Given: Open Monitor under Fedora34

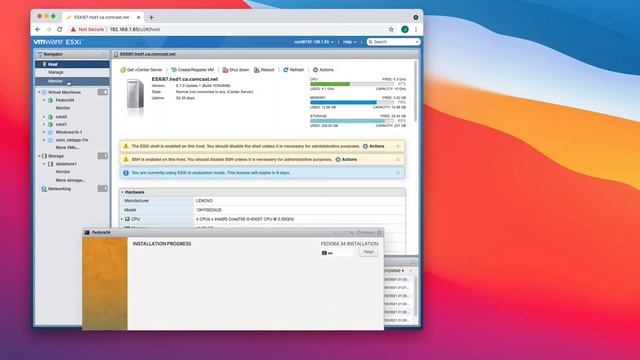Looking at the screenshot, I should click(63, 108).
